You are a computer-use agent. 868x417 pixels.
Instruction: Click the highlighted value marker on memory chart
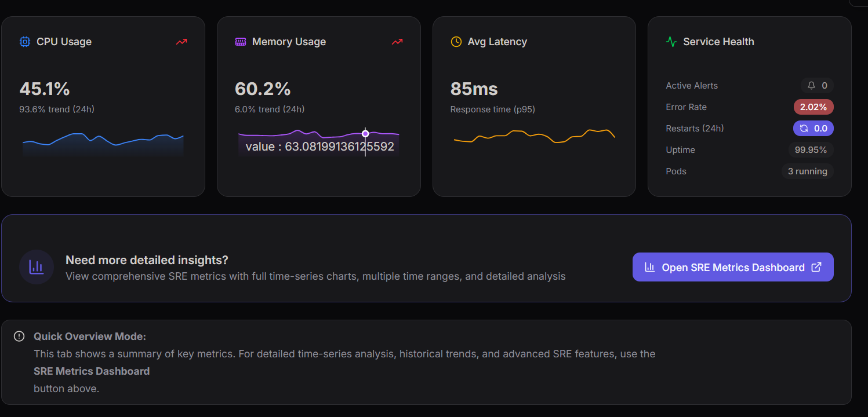365,133
